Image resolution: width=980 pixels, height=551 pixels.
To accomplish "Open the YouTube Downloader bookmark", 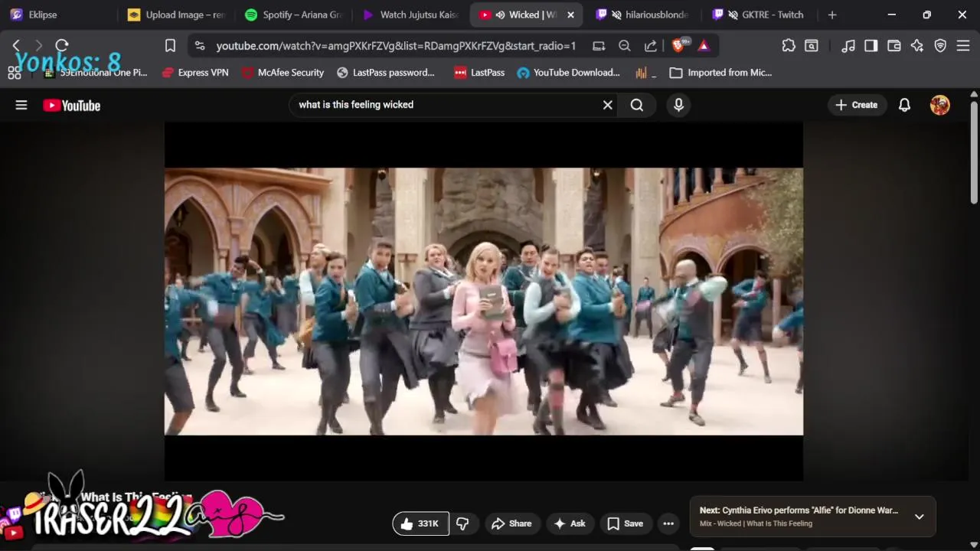I will click(569, 73).
